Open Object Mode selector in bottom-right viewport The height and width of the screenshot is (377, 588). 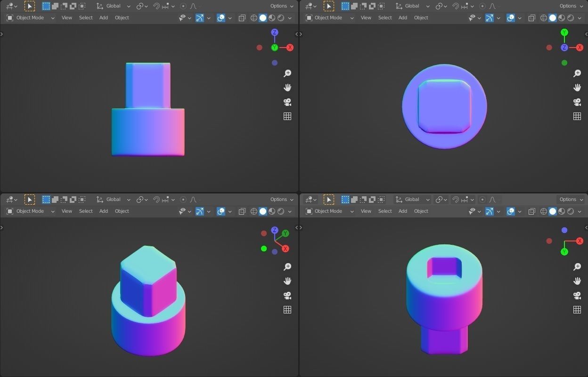coord(329,211)
